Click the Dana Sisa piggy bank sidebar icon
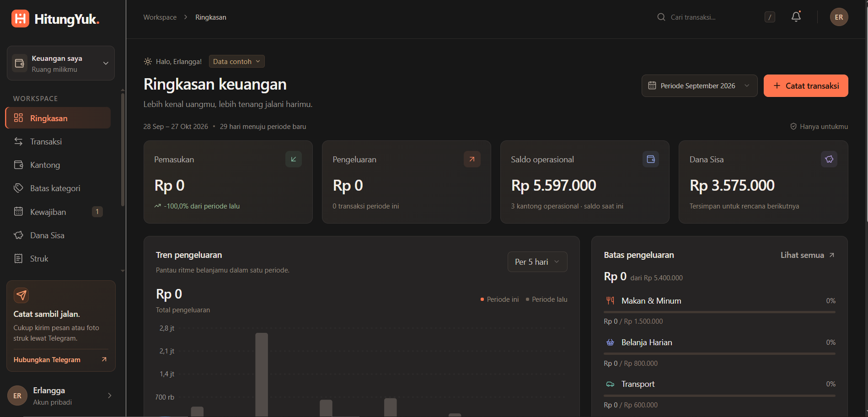The image size is (868, 417). coord(18,235)
